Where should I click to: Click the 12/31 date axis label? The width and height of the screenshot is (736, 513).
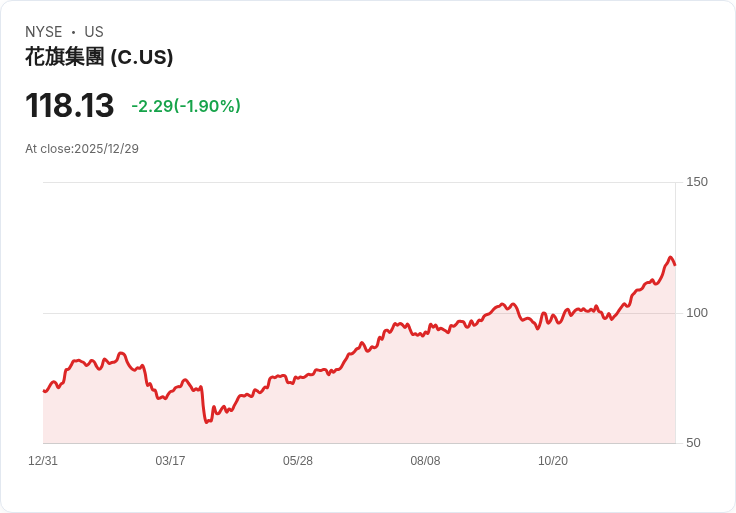pos(43,460)
